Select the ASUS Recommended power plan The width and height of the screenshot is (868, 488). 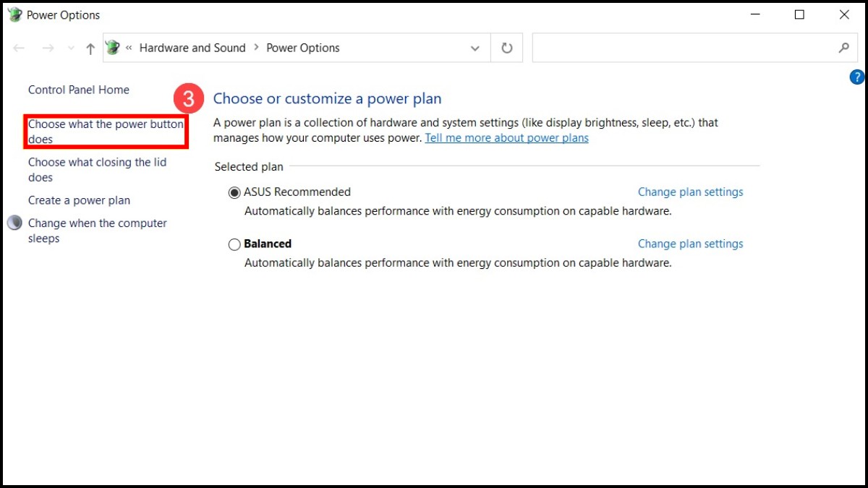point(234,193)
